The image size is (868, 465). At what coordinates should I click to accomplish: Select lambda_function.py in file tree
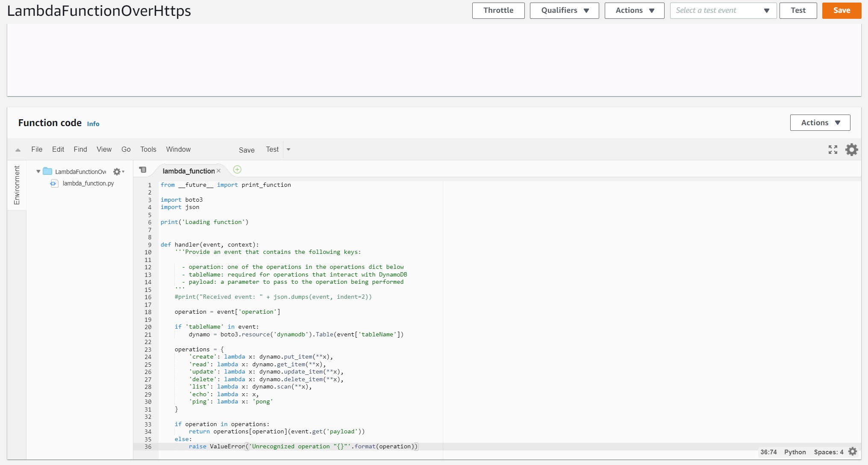[88, 183]
